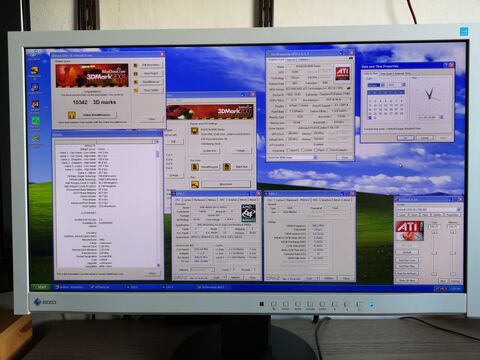The width and height of the screenshot is (480, 360).
Task: Click the System Info button in 3DMark main window
Action: pyautogui.click(x=209, y=151)
